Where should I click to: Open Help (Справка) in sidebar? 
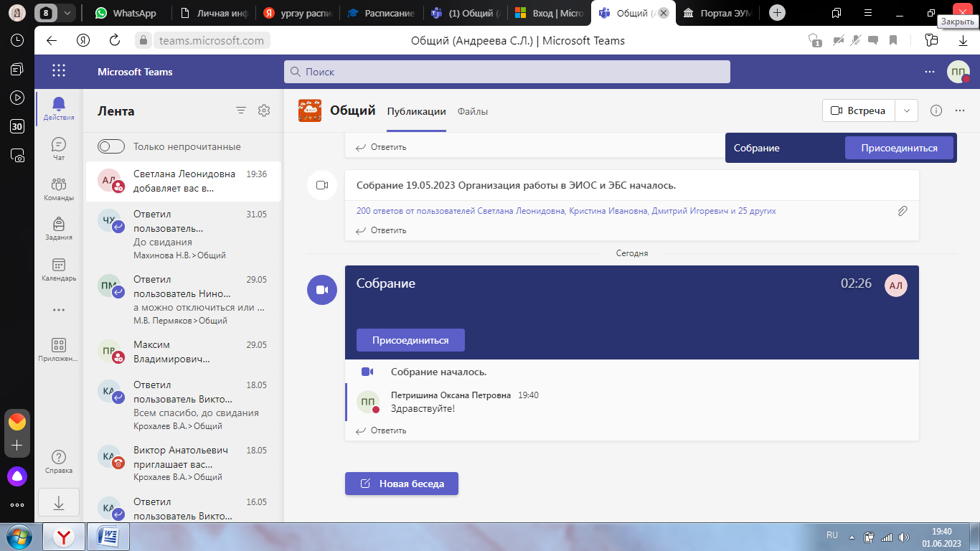click(x=59, y=462)
